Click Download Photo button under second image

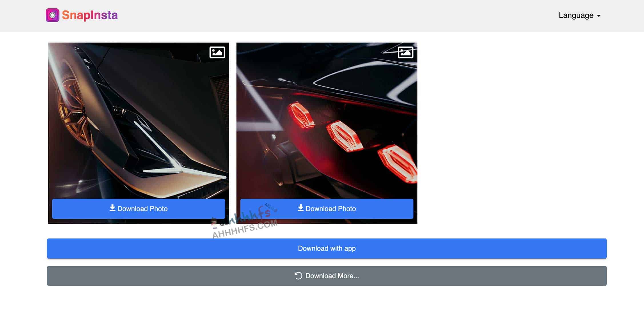point(327,209)
